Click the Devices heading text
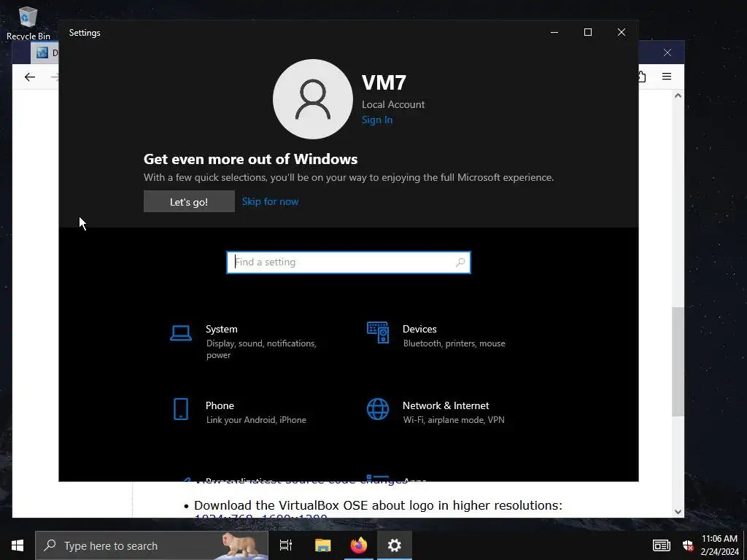The height and width of the screenshot is (560, 747). [419, 329]
